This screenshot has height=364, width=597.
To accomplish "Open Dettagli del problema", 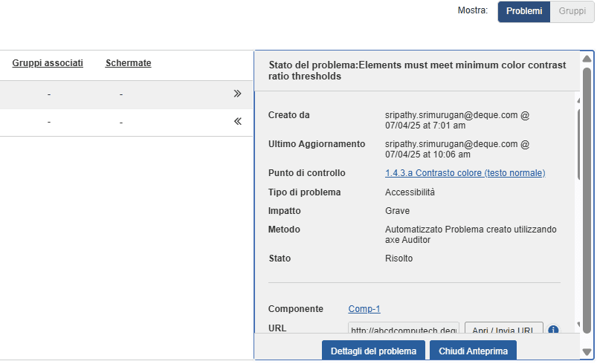I will click(x=373, y=351).
